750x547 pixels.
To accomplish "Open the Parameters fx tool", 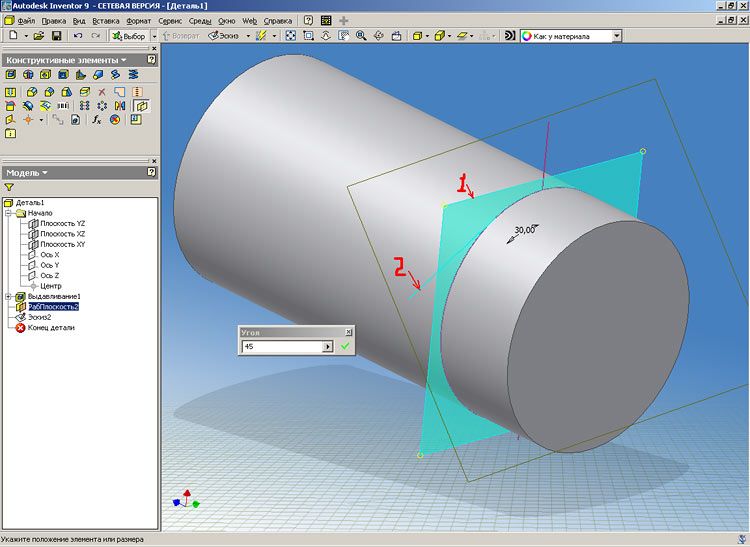I will (x=97, y=120).
